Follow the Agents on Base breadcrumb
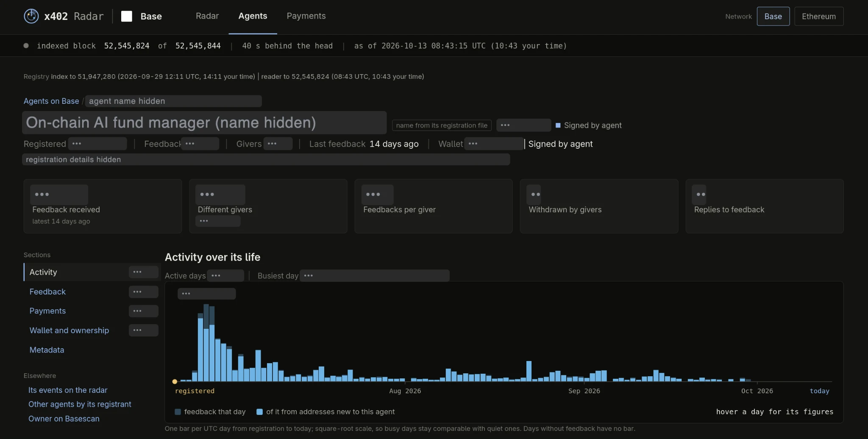 (x=51, y=101)
